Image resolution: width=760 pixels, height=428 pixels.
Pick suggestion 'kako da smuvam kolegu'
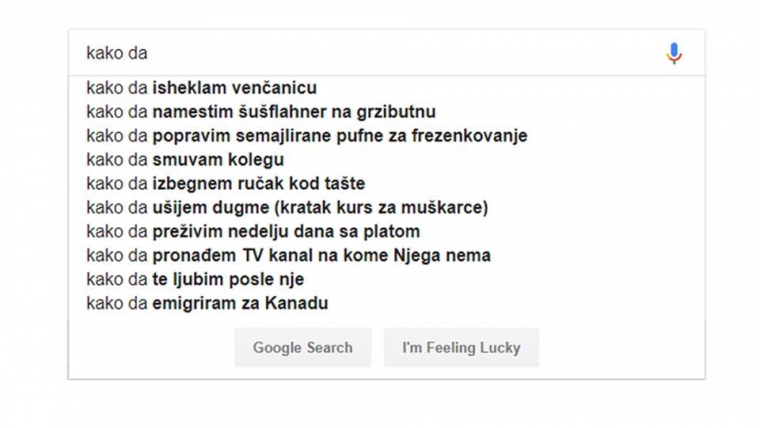(x=185, y=160)
